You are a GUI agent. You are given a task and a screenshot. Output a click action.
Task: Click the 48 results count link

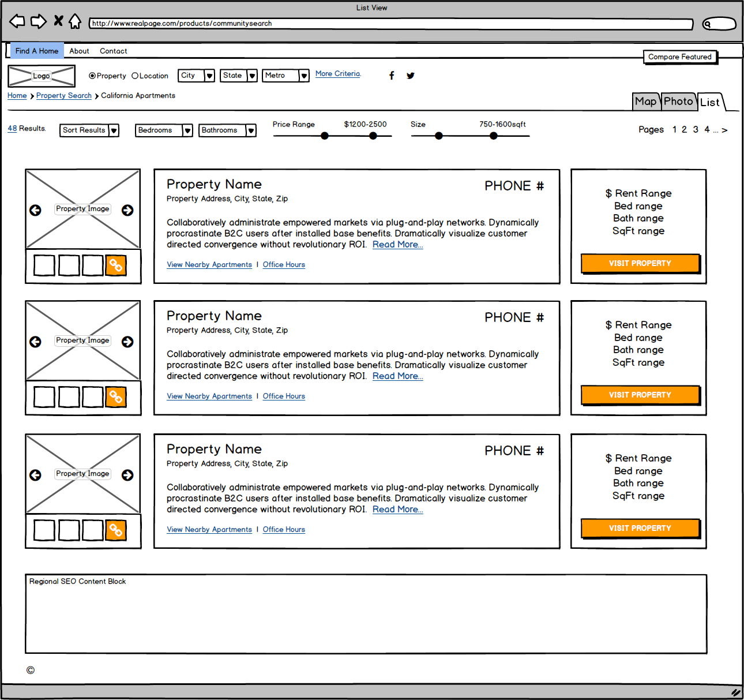click(x=12, y=129)
